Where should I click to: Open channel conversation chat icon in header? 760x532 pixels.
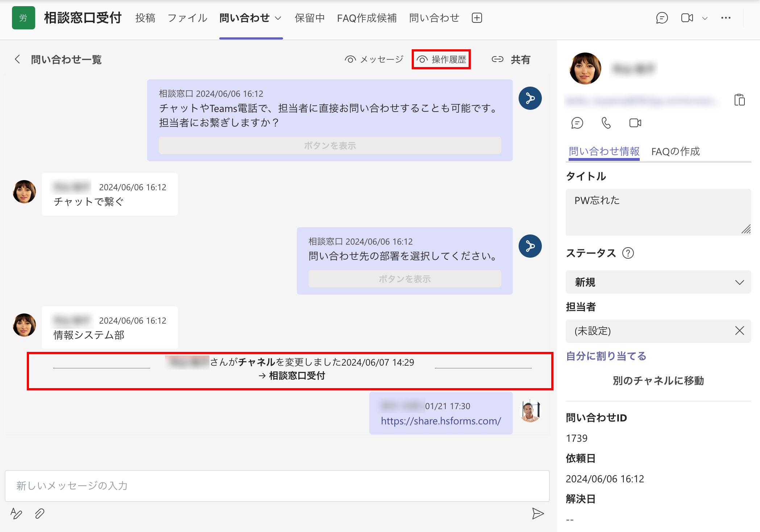662,18
